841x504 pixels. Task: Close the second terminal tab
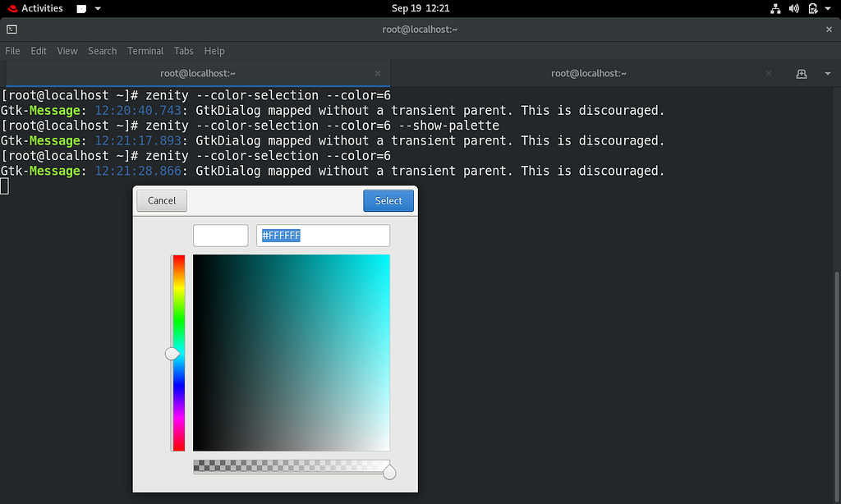pyautogui.click(x=769, y=73)
